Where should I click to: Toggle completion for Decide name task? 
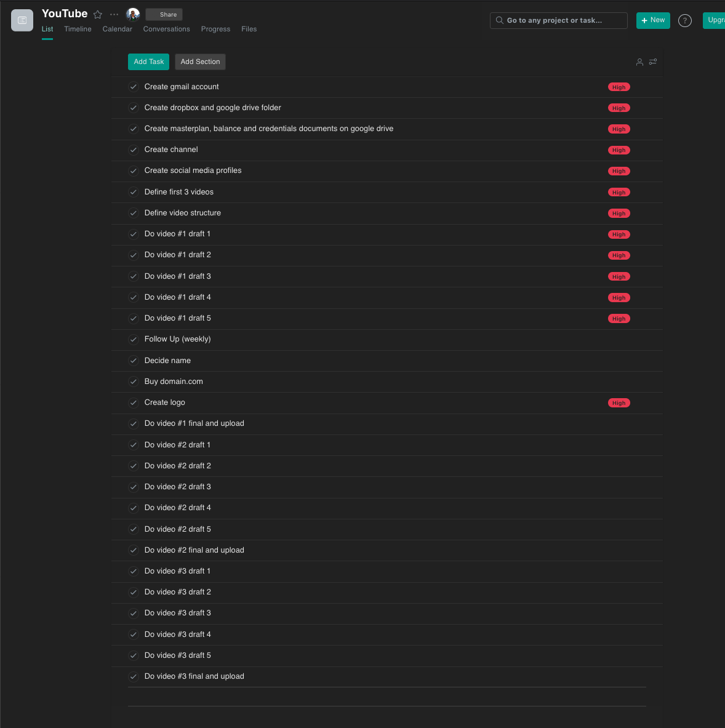coord(134,361)
